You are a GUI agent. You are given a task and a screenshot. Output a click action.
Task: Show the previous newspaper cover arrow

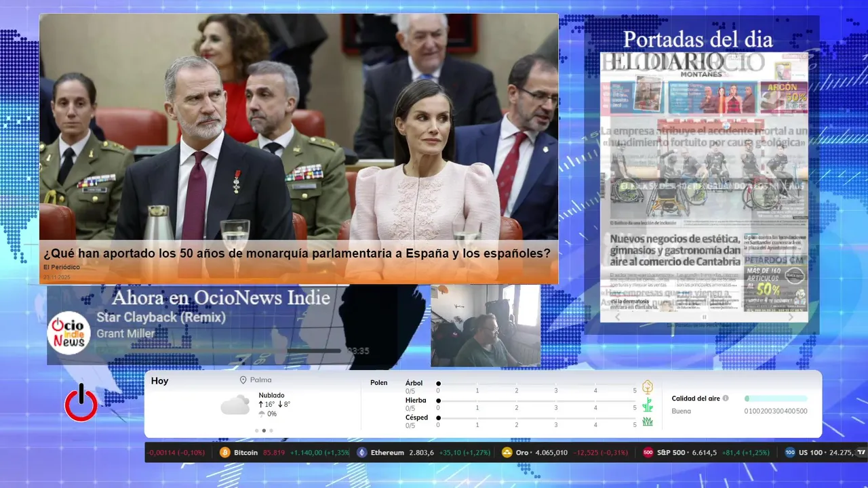pyautogui.click(x=617, y=317)
